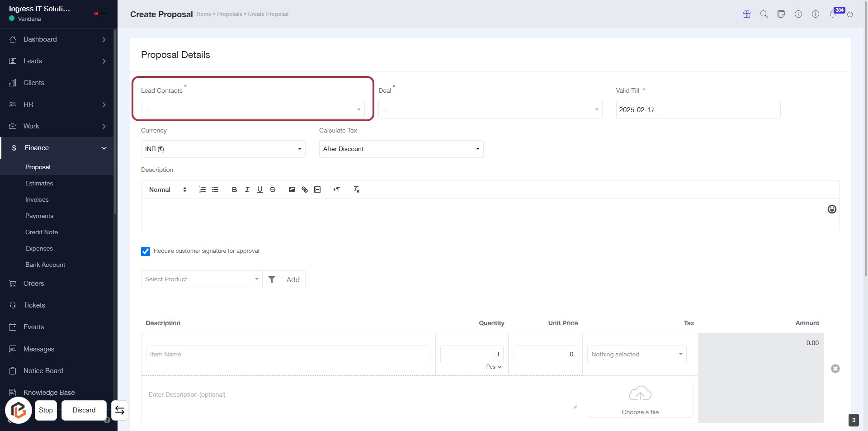Click the Discard button

(84, 410)
